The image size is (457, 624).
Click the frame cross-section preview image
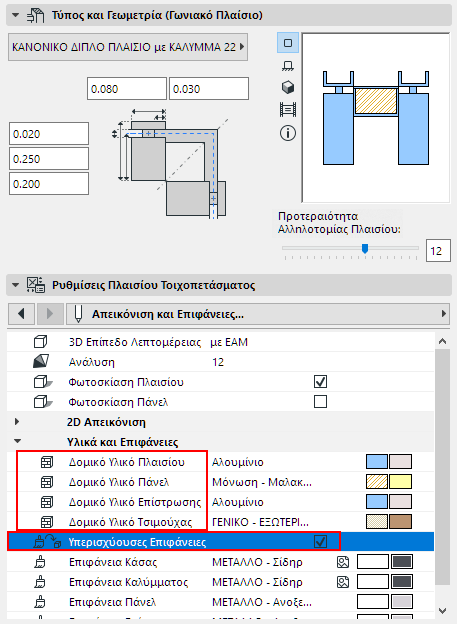click(x=376, y=118)
